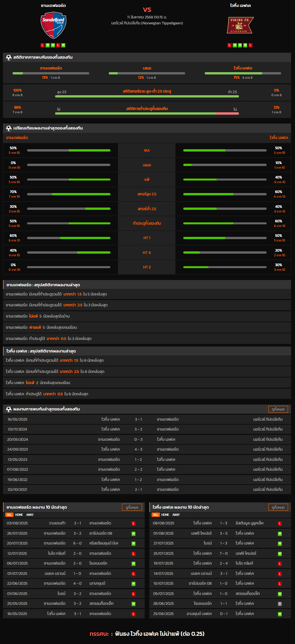Click the สกอร์สูง 2.5 comparison row label
Screen dimensions: 295x644
(147, 194)
